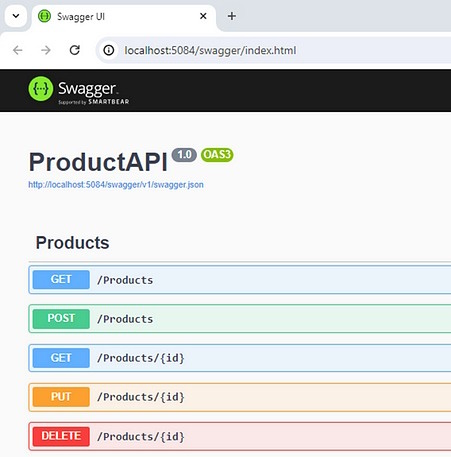The height and width of the screenshot is (457, 451).
Task: Expand the DELETE /Products/{id} operation
Action: click(x=240, y=436)
